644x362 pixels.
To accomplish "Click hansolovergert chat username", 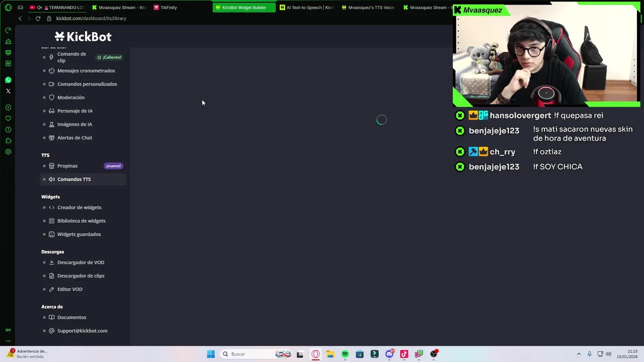I will tap(520, 116).
